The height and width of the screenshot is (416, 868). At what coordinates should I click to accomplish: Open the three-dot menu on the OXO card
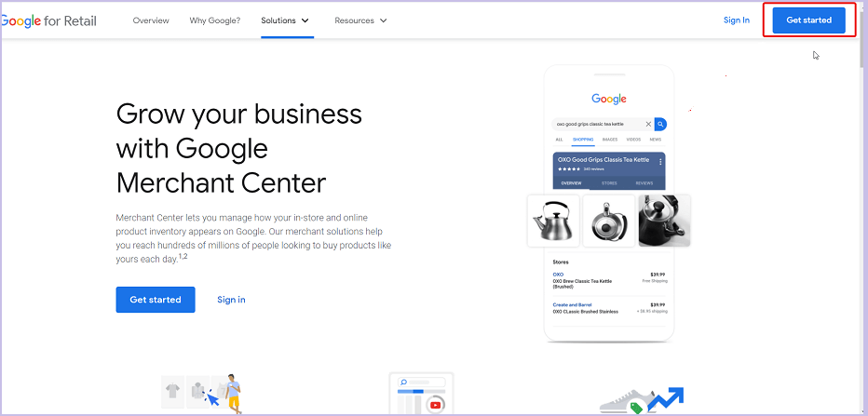(x=660, y=162)
